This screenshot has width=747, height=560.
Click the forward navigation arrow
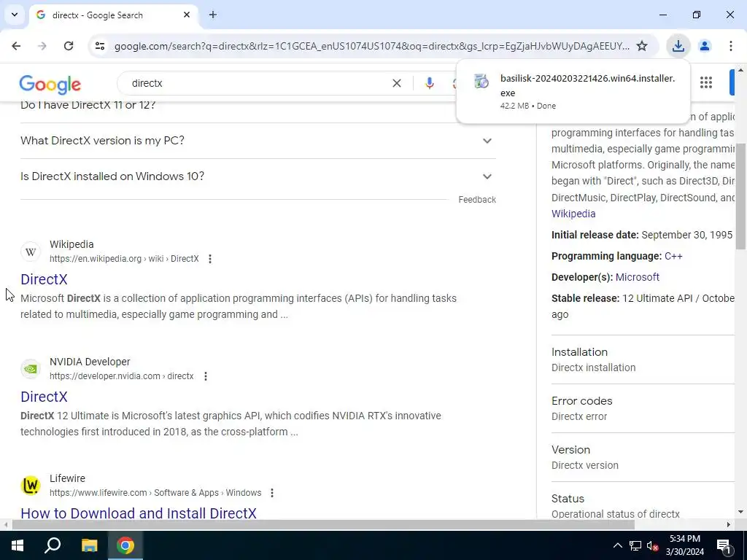(42, 46)
